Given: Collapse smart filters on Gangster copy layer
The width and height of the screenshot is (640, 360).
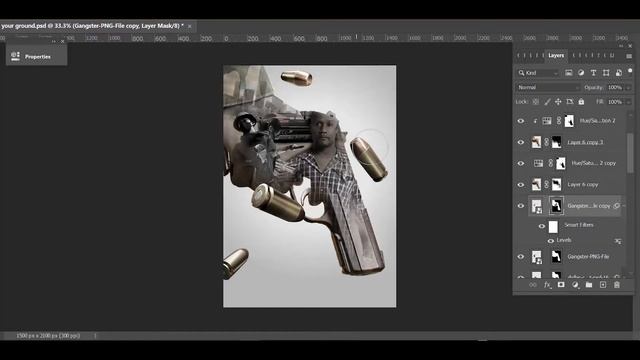Looking at the screenshot, I should [x=625, y=206].
